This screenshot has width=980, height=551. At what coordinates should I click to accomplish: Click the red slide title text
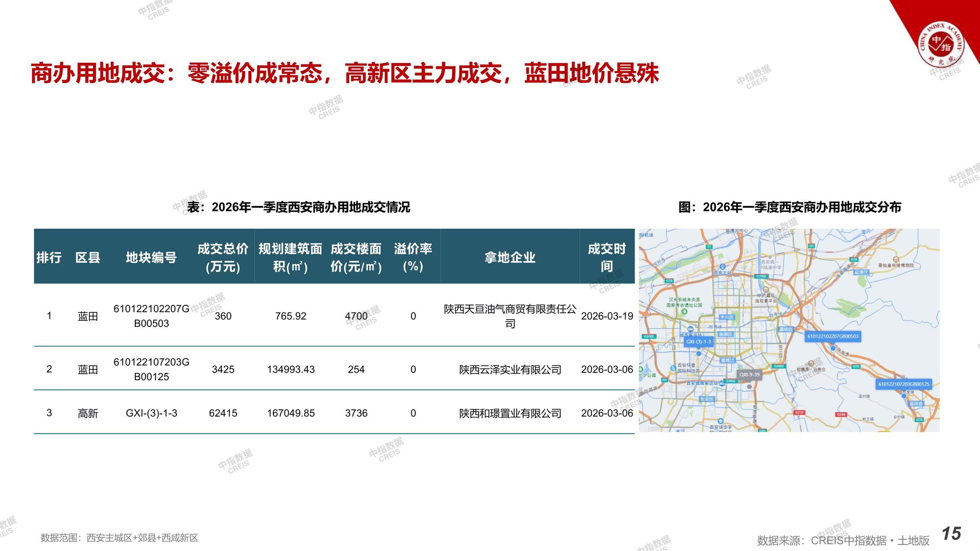(345, 73)
